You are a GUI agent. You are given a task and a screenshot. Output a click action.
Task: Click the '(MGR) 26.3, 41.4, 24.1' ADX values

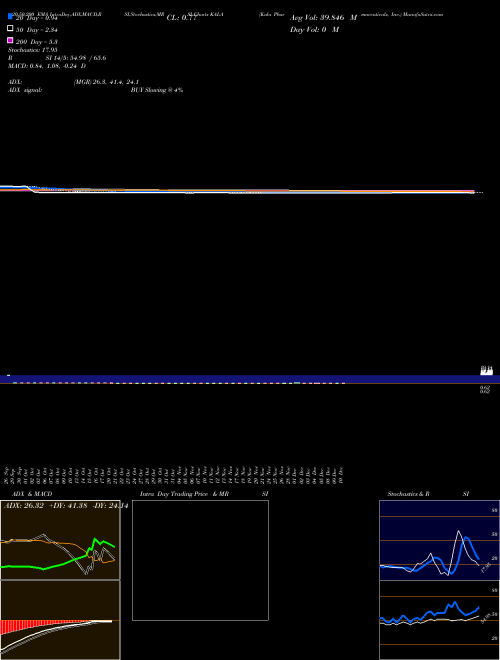pyautogui.click(x=106, y=82)
